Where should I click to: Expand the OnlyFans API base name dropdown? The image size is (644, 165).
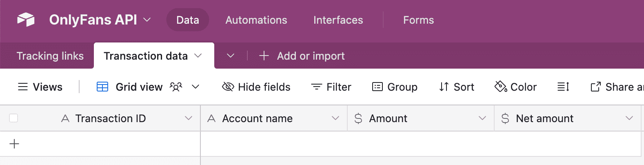pyautogui.click(x=147, y=20)
